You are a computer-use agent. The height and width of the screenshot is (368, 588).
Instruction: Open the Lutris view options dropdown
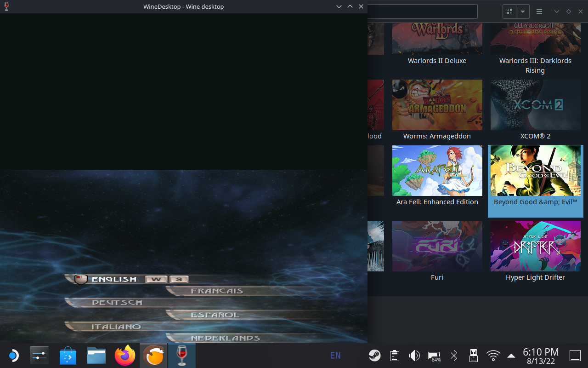coord(523,11)
